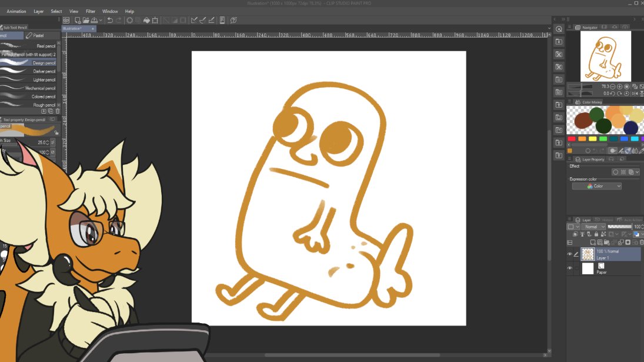Click the Lock Layer padlock icon
This screenshot has height=362, width=644.
click(x=596, y=234)
